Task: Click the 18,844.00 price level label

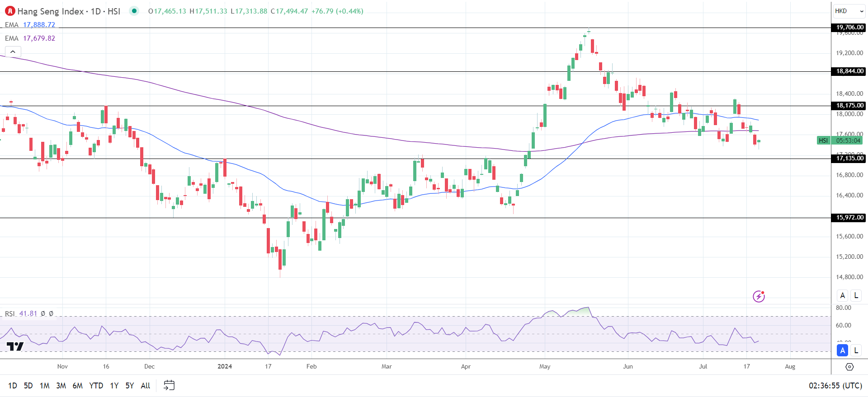Action: [849, 71]
